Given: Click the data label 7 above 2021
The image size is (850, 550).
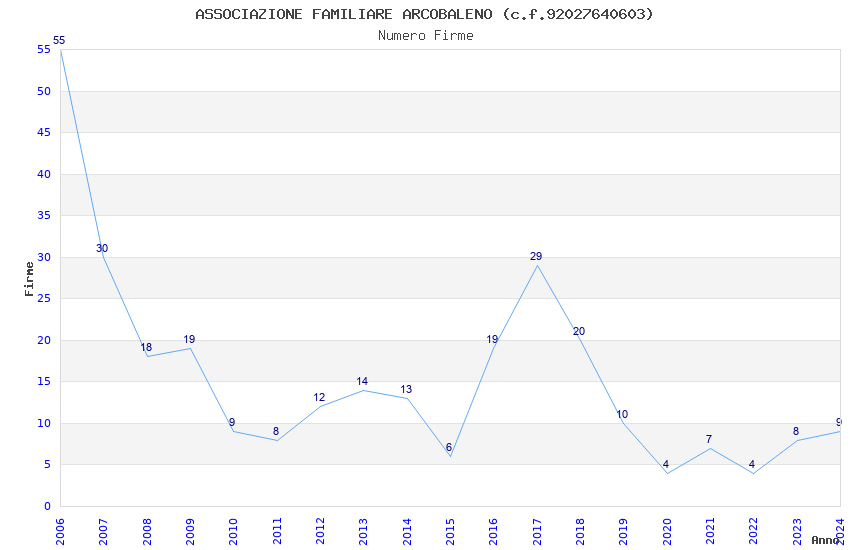Looking at the screenshot, I should pyautogui.click(x=709, y=439).
